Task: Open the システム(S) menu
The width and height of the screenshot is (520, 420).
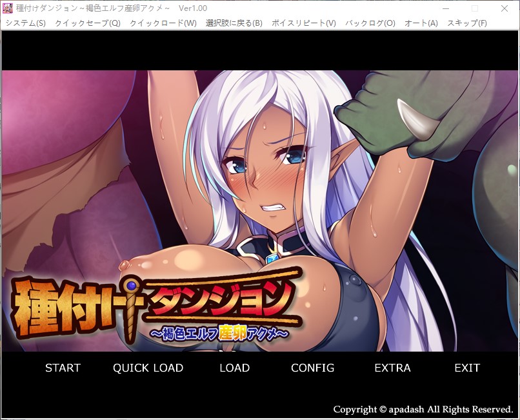Action: click(25, 23)
